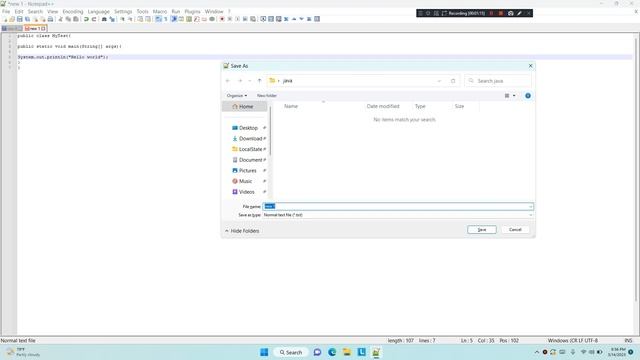Open the Windows Start menu

point(264,352)
